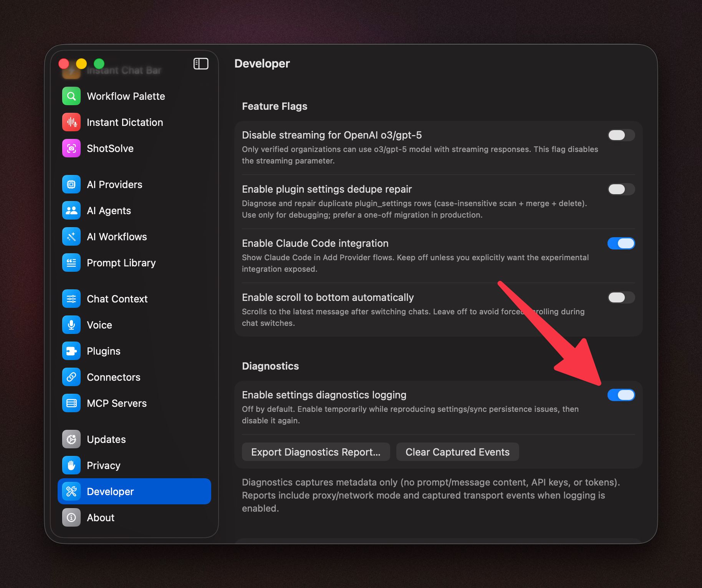
Task: Open the About page
Action: [134, 517]
